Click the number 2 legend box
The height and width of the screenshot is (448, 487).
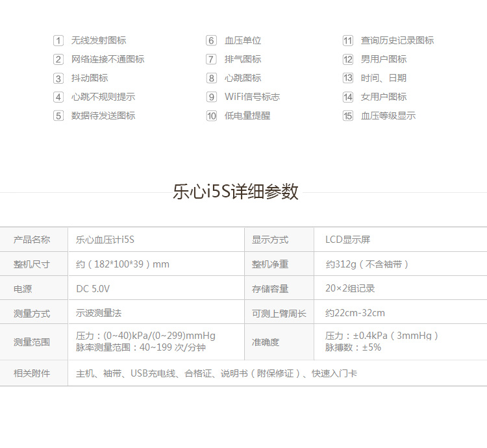pos(58,59)
